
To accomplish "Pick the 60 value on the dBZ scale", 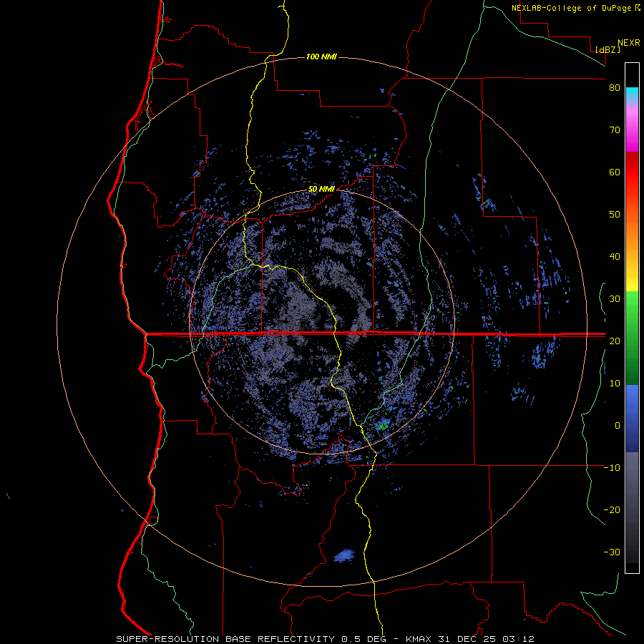I will point(615,172).
